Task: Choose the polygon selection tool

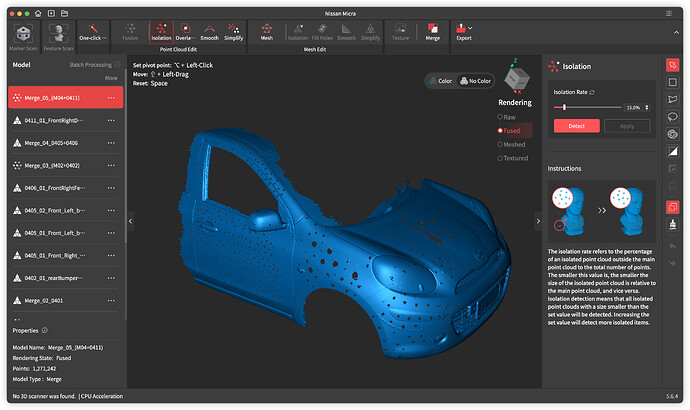Action: 672,99
